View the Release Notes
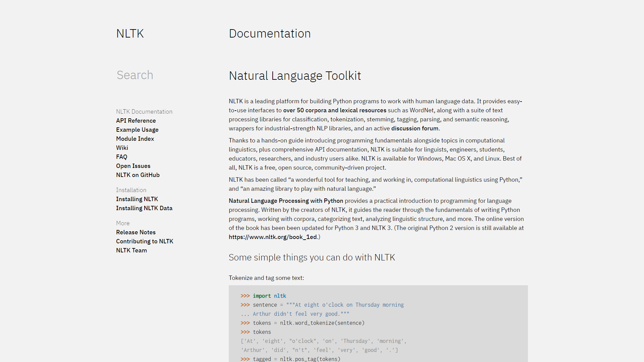This screenshot has height=362, width=644. tap(136, 232)
